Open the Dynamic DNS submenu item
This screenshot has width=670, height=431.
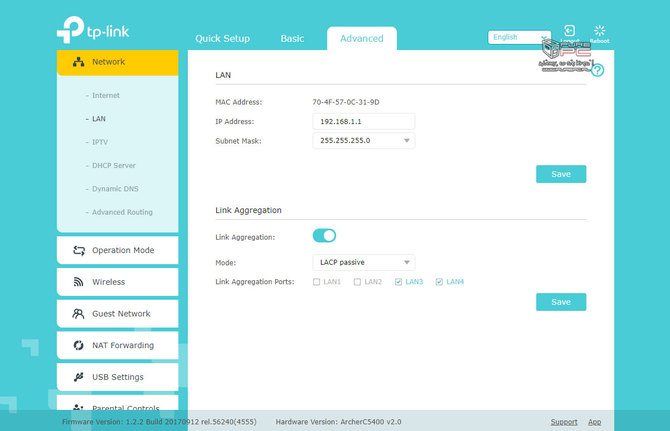coord(115,189)
